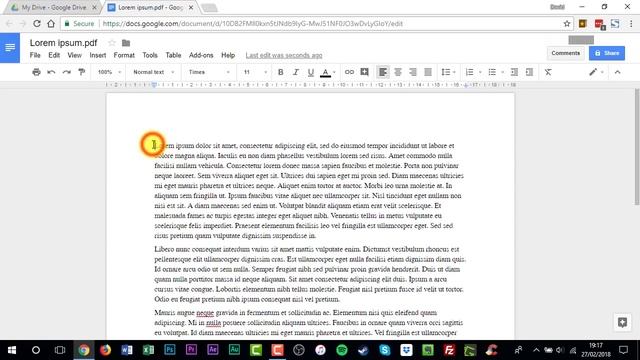Add a comment using the toolbar icon
Screen dimensions: 640x360
[x=364, y=72]
